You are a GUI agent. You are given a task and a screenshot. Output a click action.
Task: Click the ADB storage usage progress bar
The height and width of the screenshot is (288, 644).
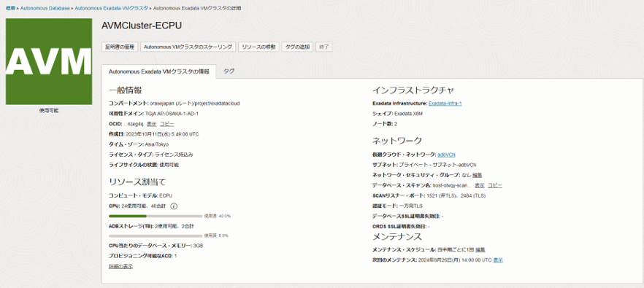156,236
